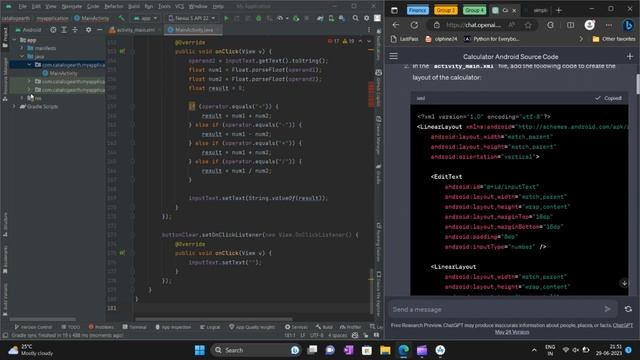Click Copied button on xml code block
The width and height of the screenshot is (640, 360).
pyautogui.click(x=608, y=98)
